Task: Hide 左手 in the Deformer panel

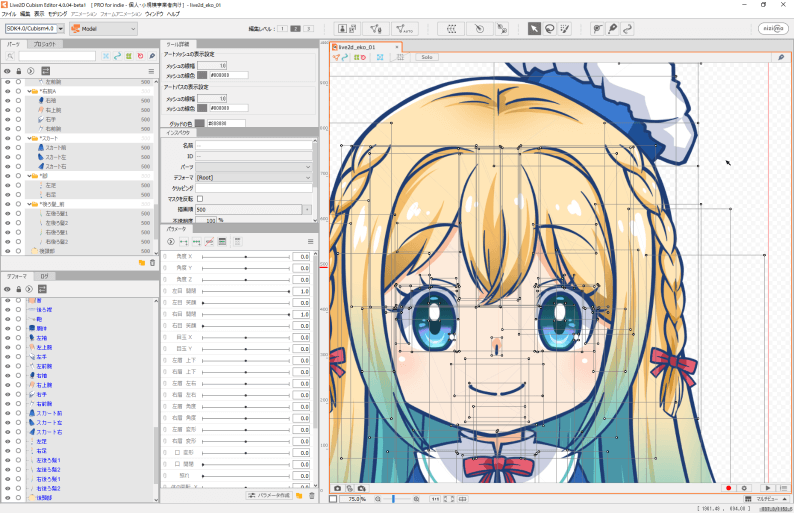Action: tap(8, 357)
